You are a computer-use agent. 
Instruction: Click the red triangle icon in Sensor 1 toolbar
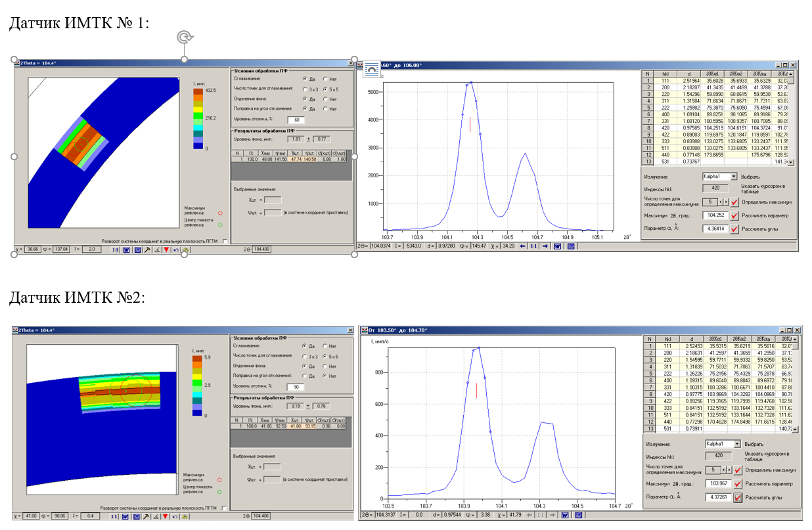click(x=167, y=250)
